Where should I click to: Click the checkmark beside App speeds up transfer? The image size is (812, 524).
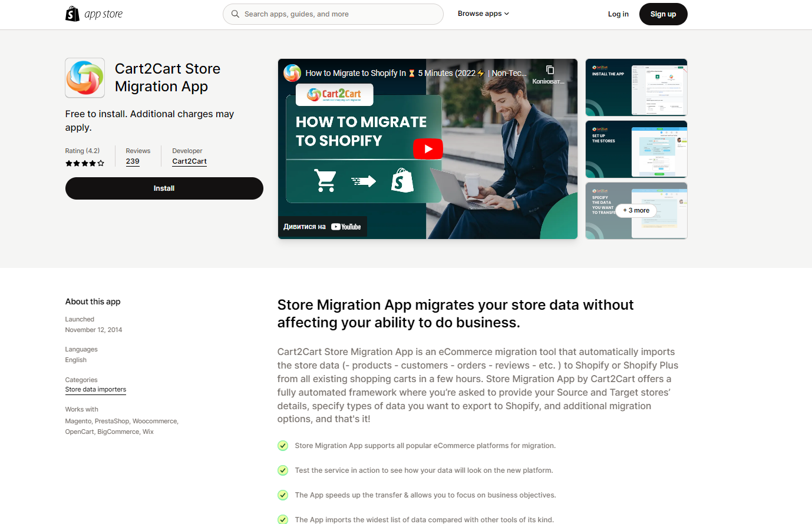(283, 495)
